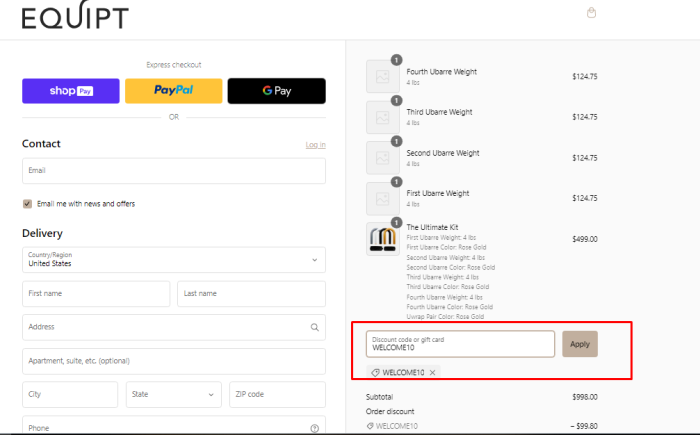Click the Fourth Ubarre Weight price $124.75
The width and height of the screenshot is (700, 435).
coord(585,76)
